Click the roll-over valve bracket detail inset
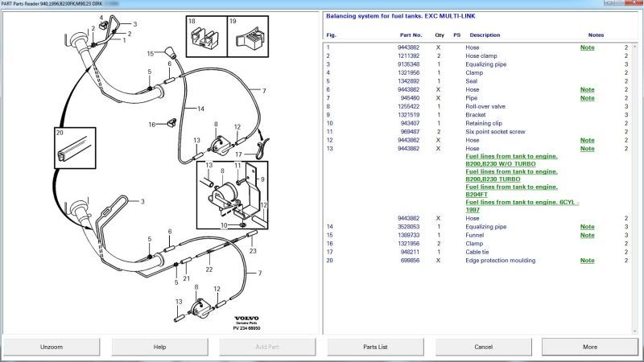 pos(233,195)
